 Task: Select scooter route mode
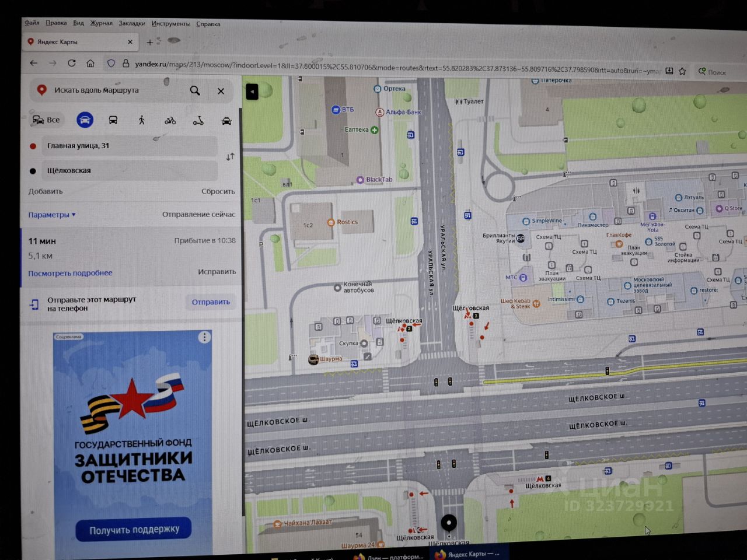point(198,121)
